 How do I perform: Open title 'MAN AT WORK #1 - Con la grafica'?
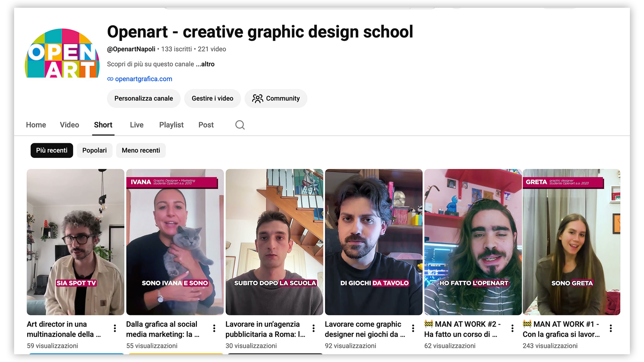tap(561, 329)
